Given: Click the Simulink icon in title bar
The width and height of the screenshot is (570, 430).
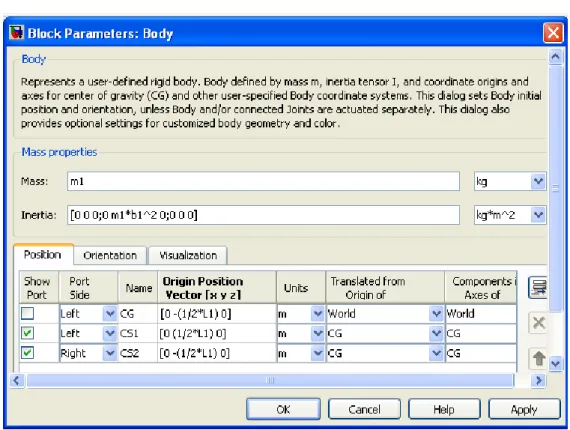Looking at the screenshot, I should coord(16,33).
